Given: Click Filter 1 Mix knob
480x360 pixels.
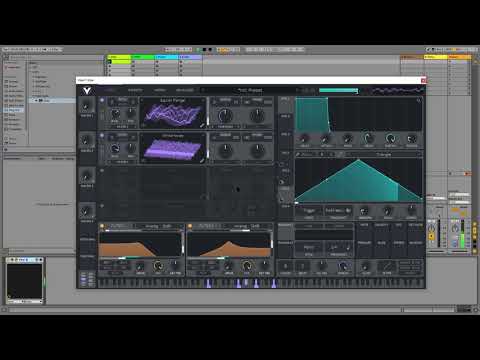Looking at the screenshot, I should [158, 266].
